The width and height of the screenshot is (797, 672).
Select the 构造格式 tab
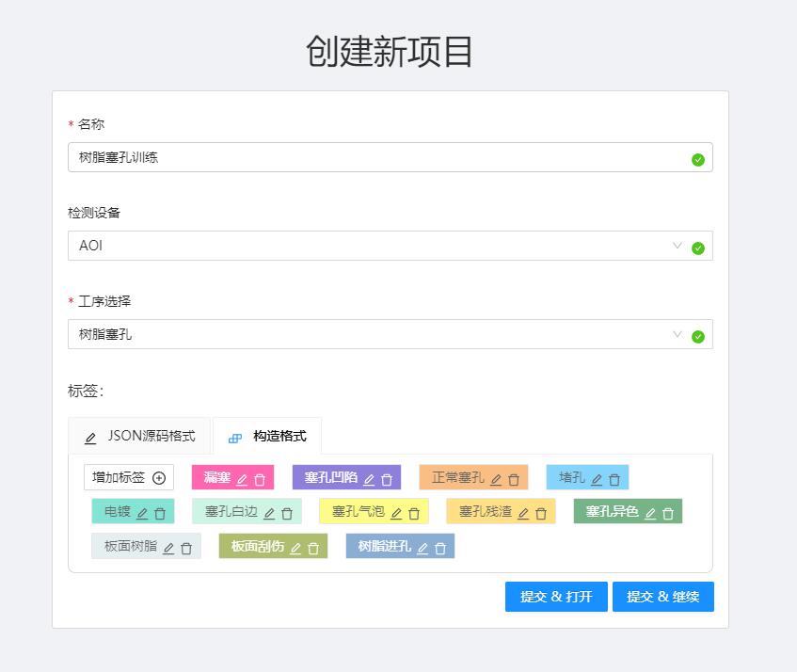[x=268, y=437]
